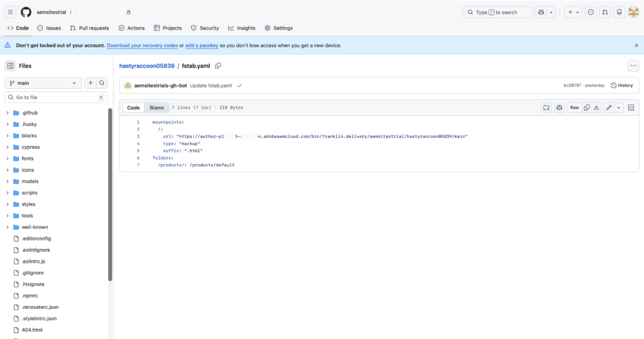
Task: Open the create new plus menu
Action: click(573, 13)
